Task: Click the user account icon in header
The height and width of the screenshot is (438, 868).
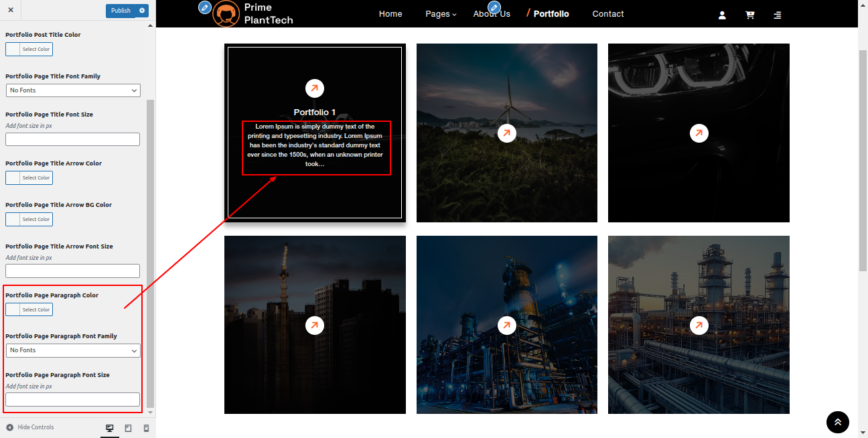Action: [x=722, y=15]
